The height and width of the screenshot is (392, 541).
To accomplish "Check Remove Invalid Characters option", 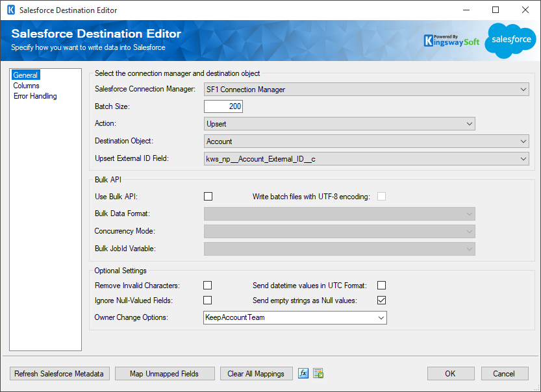I will (x=207, y=286).
